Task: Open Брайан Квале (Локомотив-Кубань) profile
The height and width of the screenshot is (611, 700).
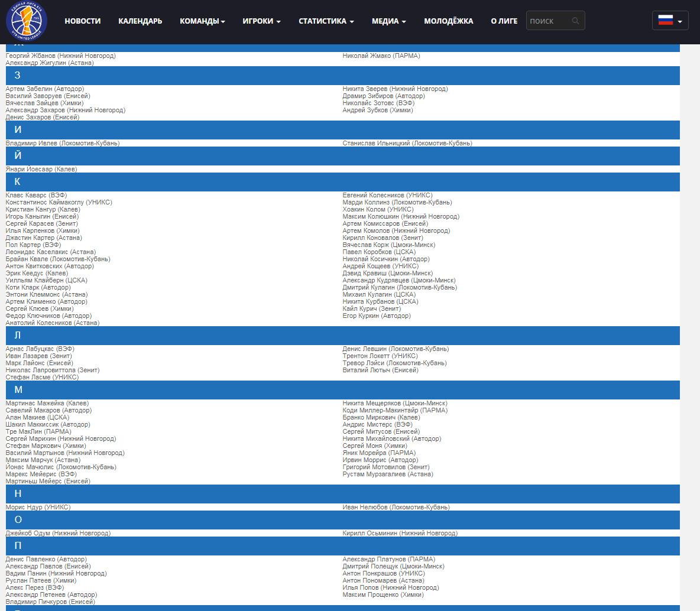Action: tap(58, 259)
